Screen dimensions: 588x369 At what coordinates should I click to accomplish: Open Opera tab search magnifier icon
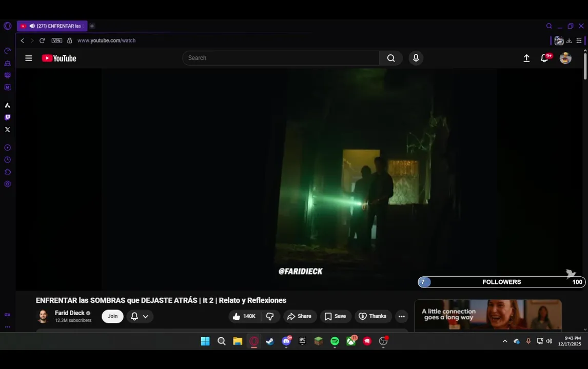coord(549,26)
